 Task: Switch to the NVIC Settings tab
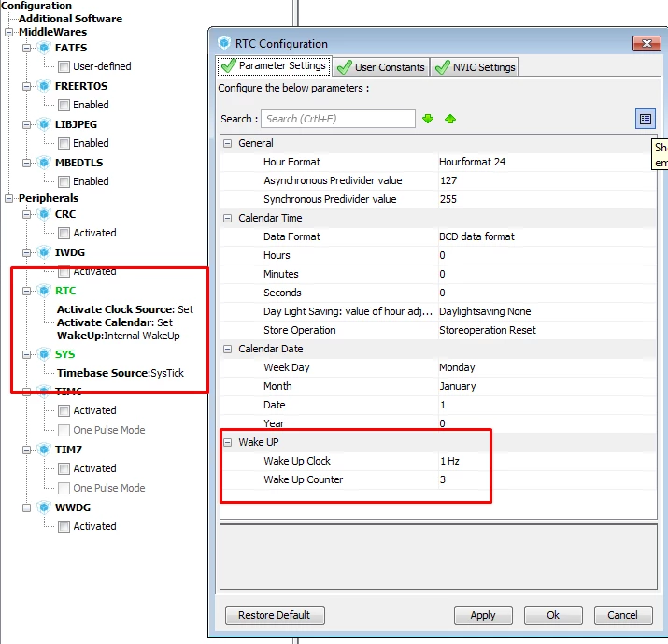(x=475, y=67)
